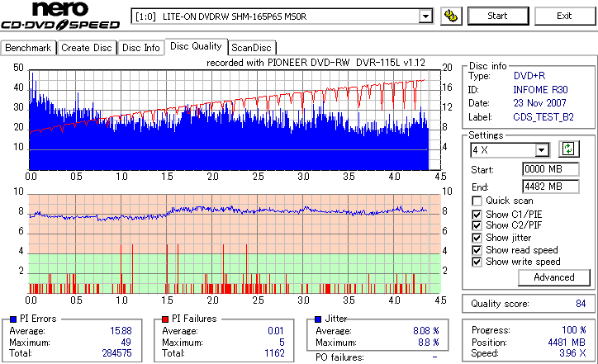Viewport: 598px width, 364px height.
Task: Click the PI Errors average 15.88
Action: pos(121,331)
